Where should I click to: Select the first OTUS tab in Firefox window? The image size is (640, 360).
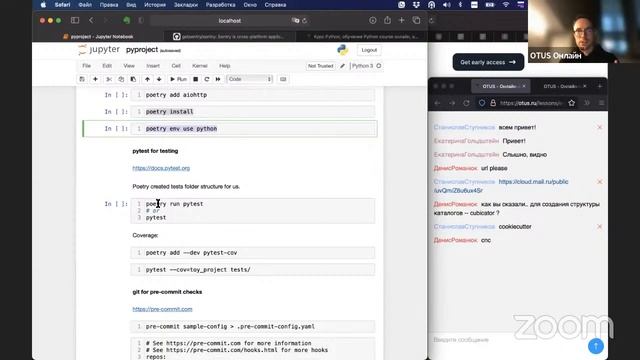[501, 86]
